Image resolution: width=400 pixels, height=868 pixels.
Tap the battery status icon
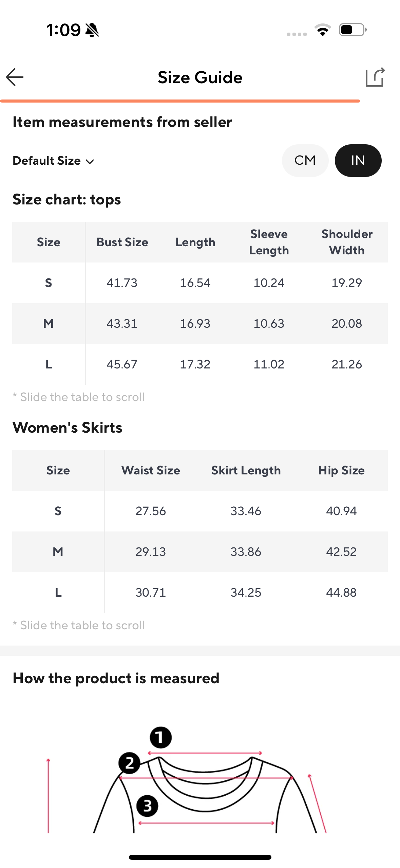353,30
